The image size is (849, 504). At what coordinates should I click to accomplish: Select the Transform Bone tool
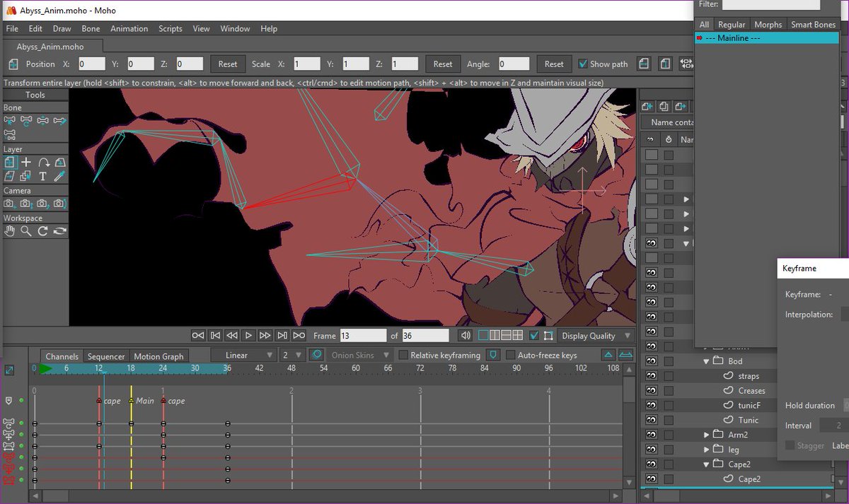point(44,121)
